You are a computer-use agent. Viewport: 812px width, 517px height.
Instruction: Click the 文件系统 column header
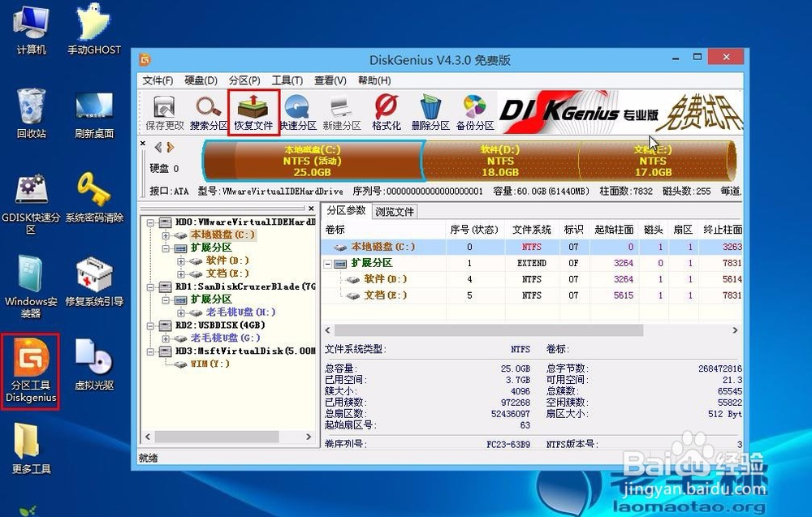coord(532,230)
